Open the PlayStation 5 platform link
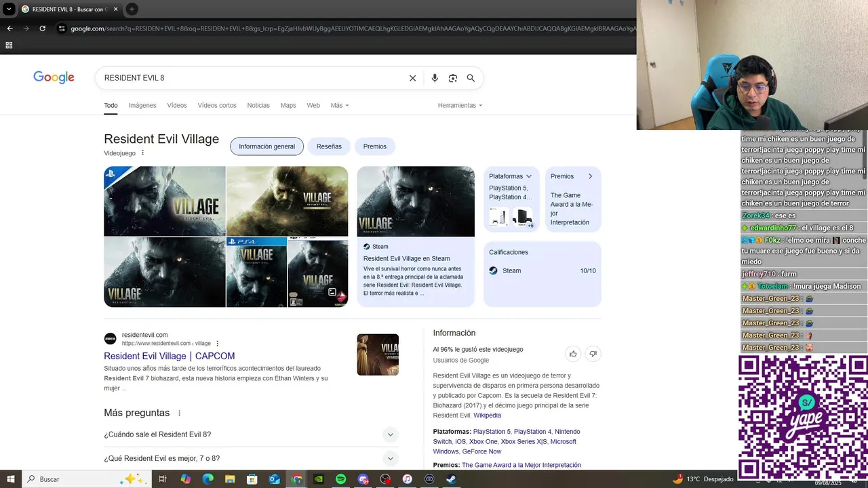The image size is (868, 488). click(492, 432)
